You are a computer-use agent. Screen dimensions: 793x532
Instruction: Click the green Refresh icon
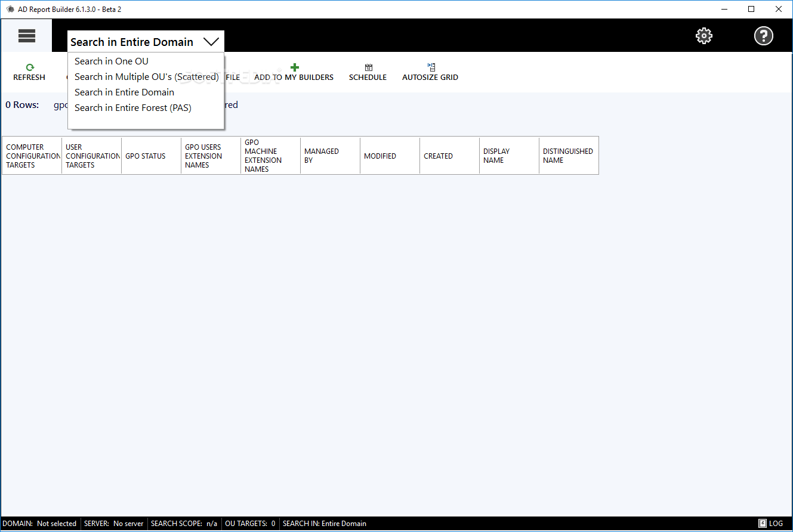click(30, 67)
